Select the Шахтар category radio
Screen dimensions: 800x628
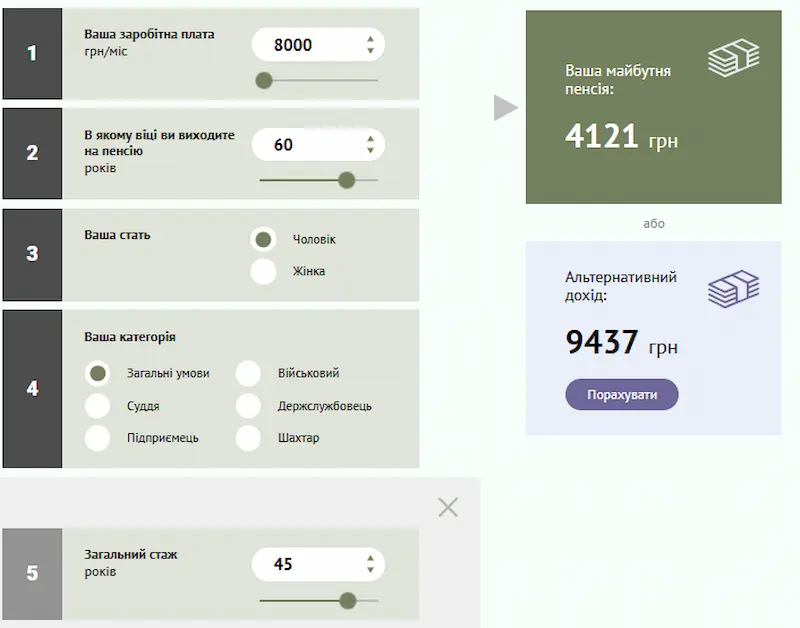[249, 438]
